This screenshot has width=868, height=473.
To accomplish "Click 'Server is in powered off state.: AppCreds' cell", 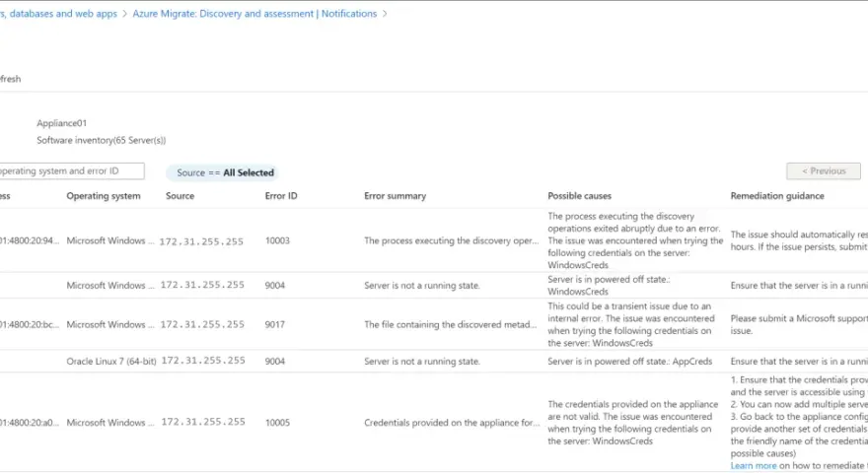I will tap(630, 362).
